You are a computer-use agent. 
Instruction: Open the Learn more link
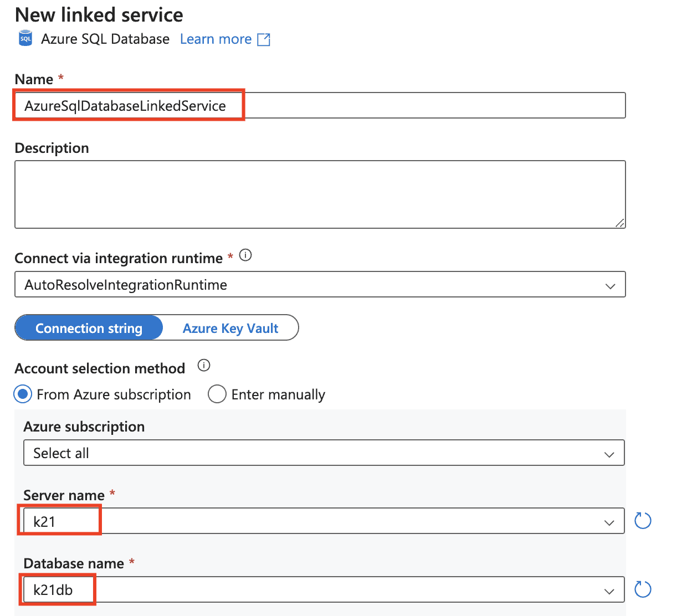[x=216, y=39]
